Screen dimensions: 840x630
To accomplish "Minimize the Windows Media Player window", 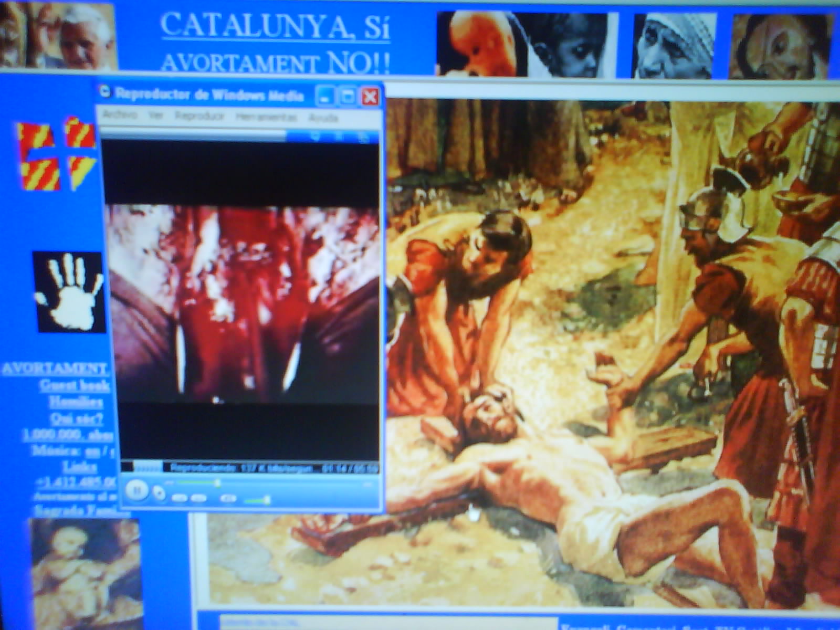I will (325, 97).
